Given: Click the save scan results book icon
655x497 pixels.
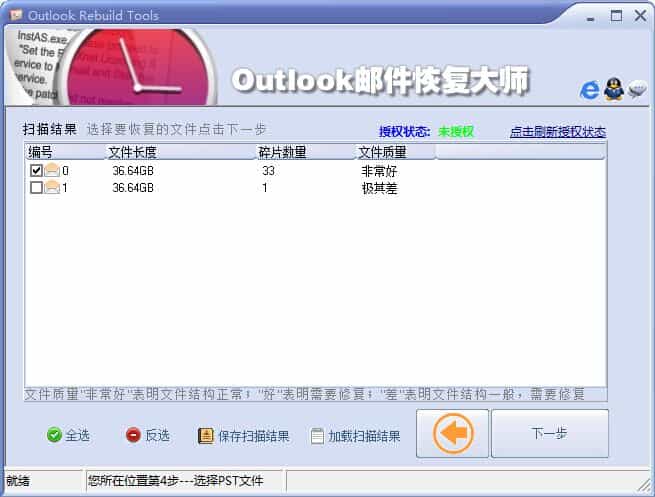Looking at the screenshot, I should point(206,436).
